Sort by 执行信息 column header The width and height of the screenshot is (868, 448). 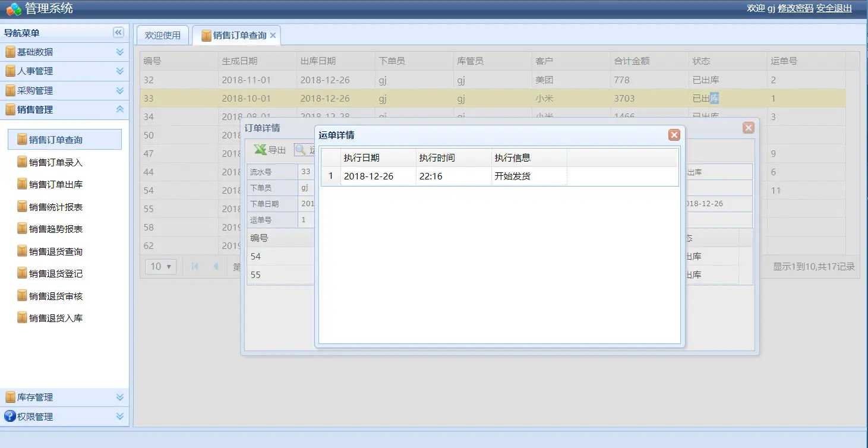point(529,157)
